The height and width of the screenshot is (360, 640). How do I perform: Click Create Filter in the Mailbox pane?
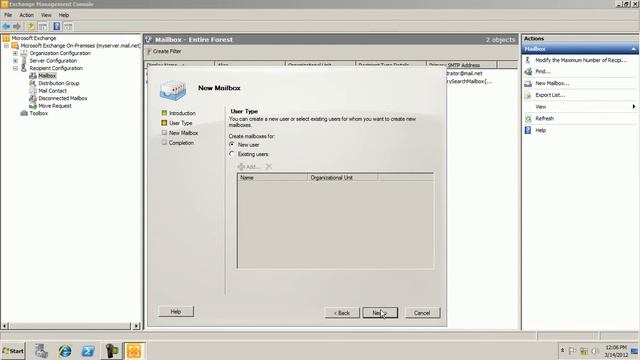point(164,51)
